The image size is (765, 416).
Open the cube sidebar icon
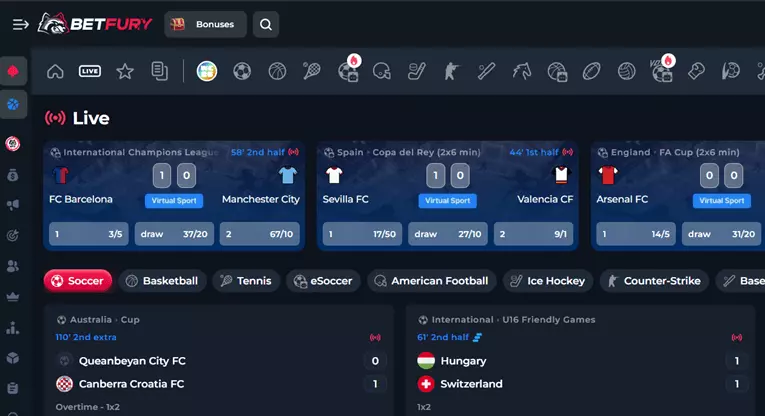(x=13, y=358)
